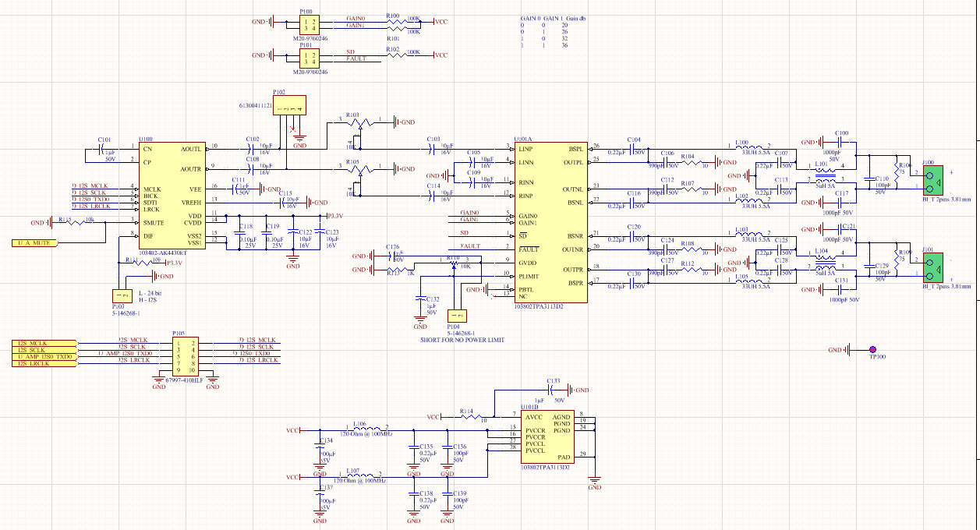
Task: Select the P104 power limit jumper
Action: [457, 316]
